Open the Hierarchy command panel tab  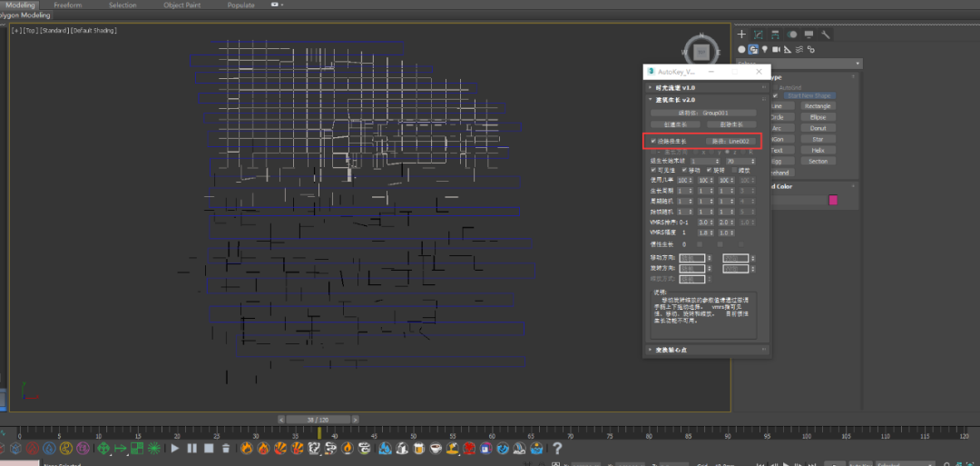(775, 35)
